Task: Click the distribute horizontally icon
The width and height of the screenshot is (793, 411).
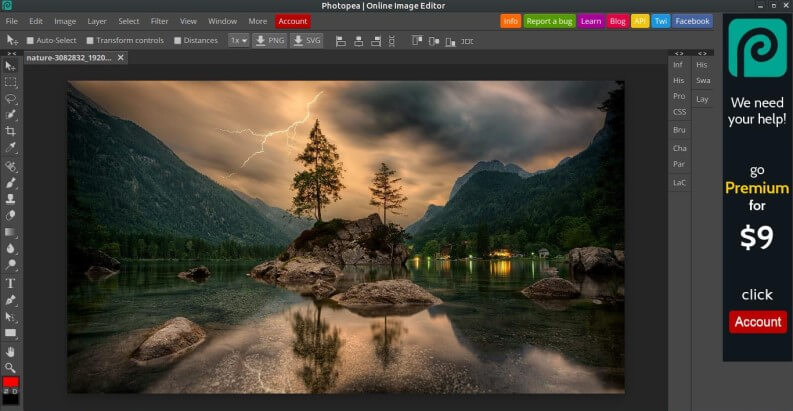Action: coord(467,41)
